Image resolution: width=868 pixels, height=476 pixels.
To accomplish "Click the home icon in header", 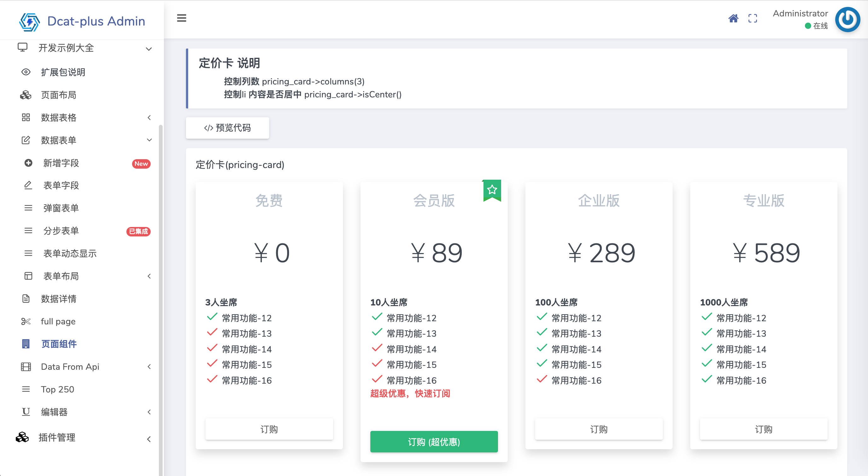I will point(733,18).
